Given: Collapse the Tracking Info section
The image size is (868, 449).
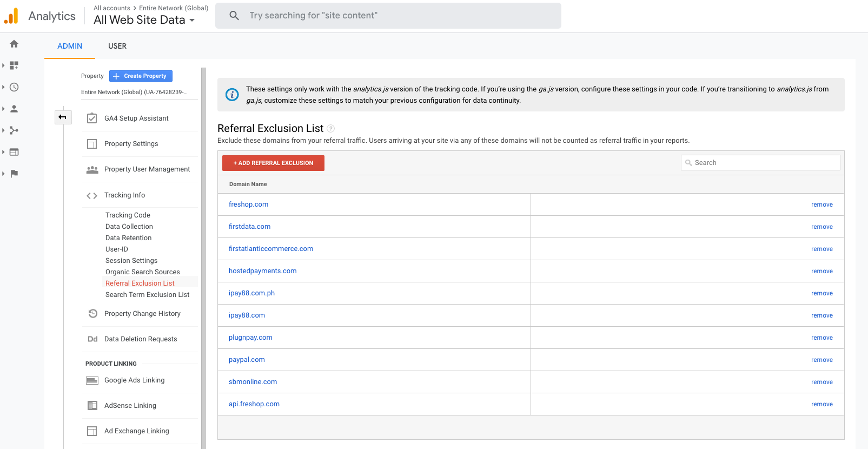Looking at the screenshot, I should (124, 195).
